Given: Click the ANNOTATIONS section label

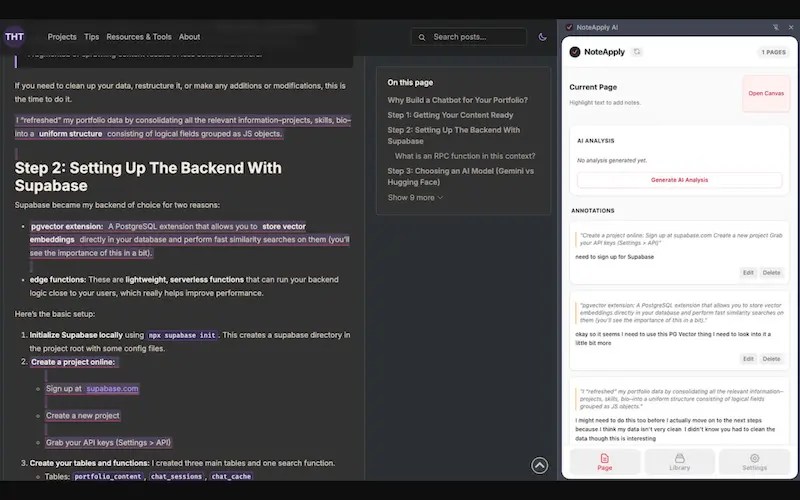Looking at the screenshot, I should pyautogui.click(x=592, y=211).
